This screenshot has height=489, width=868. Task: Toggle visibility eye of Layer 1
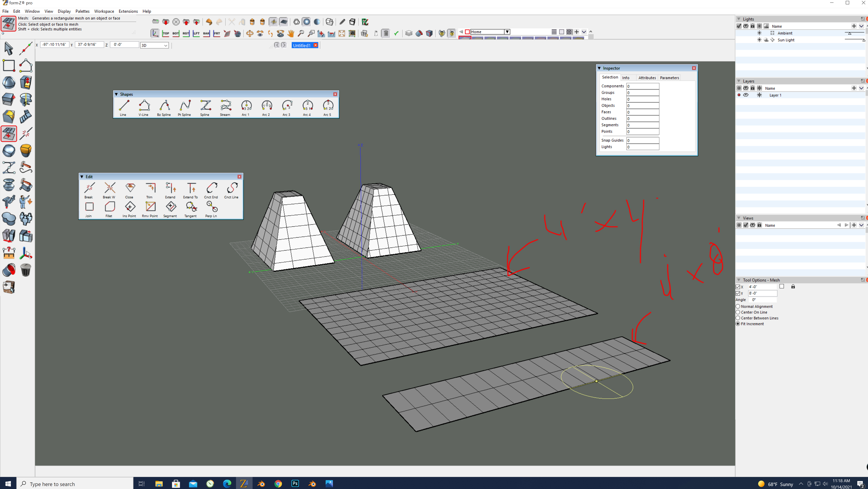[746, 95]
